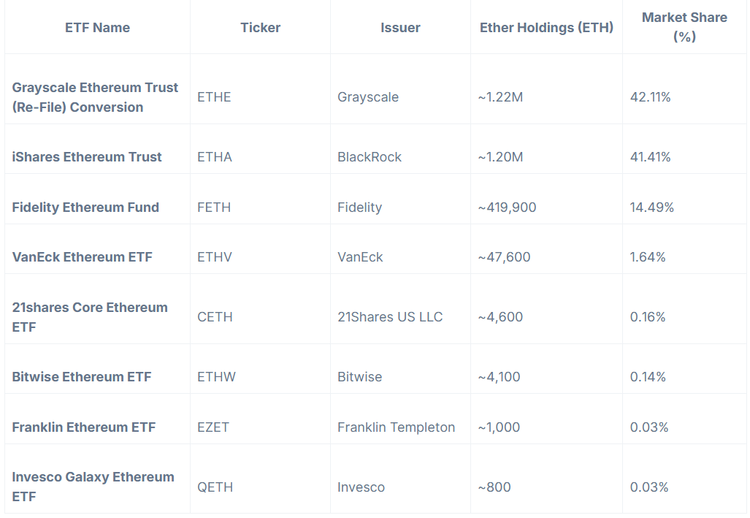
Task: Click the BlackRock issuer cell
Action: 369,157
